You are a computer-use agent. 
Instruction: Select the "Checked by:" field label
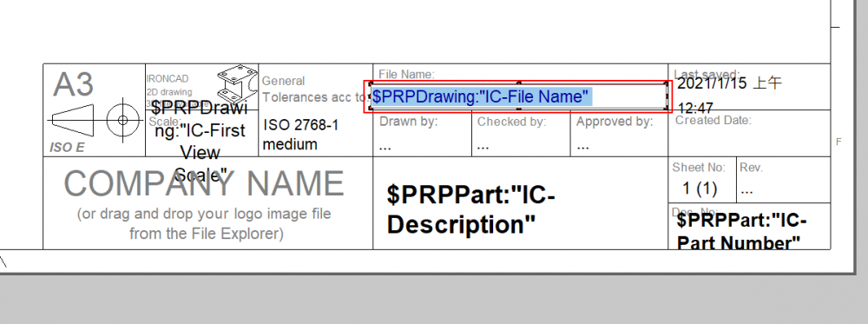tap(512, 122)
